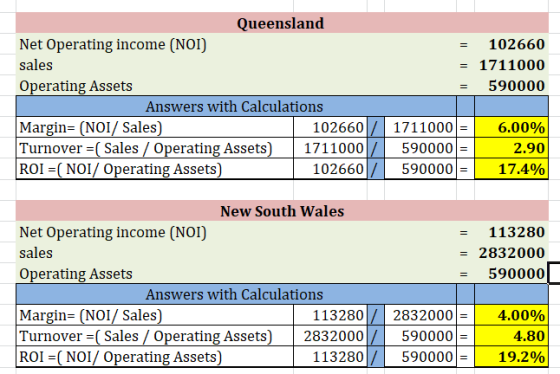Click New South Wales sales value 2832000 in bold
Image resolution: width=560 pixels, height=374 pixels.
512,253
